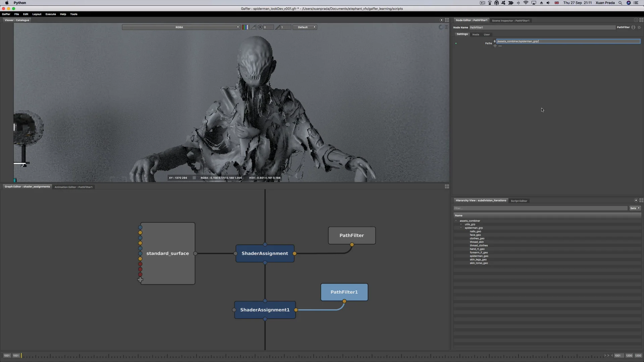Select the ShaderAssignment1 node
The height and width of the screenshot is (362, 644).
(265, 310)
